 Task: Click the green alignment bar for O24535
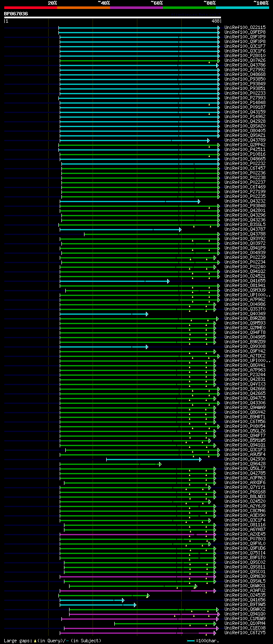coord(104,595)
